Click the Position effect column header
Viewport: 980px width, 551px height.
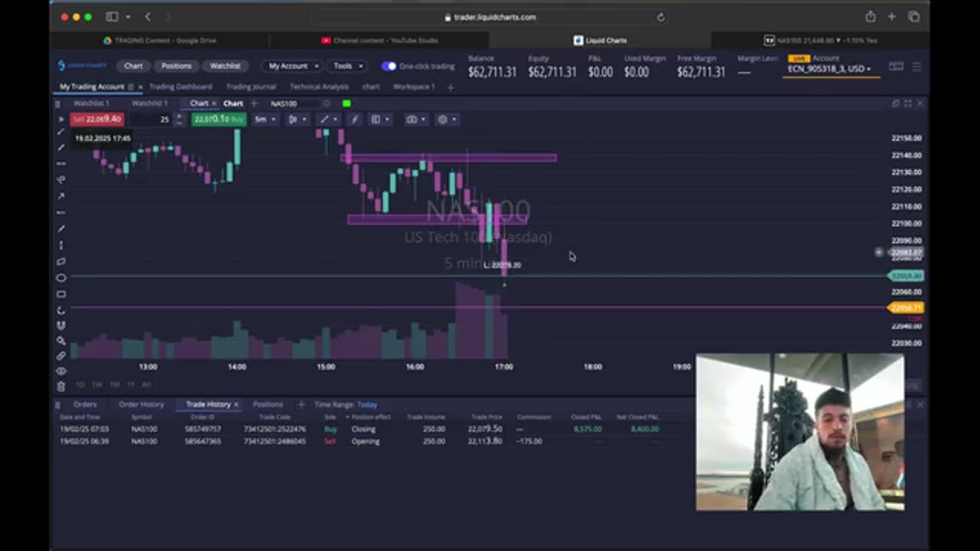click(370, 417)
